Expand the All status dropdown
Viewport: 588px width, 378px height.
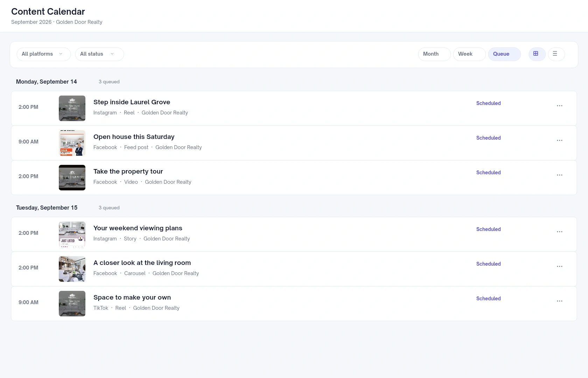pyautogui.click(x=99, y=54)
